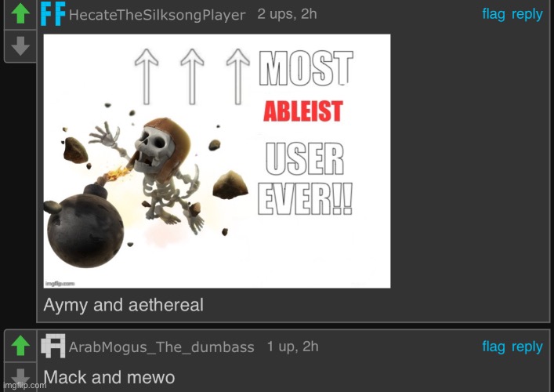
Task: Flag HecateTheSilksongPlayer's comment
Action: [x=494, y=14]
